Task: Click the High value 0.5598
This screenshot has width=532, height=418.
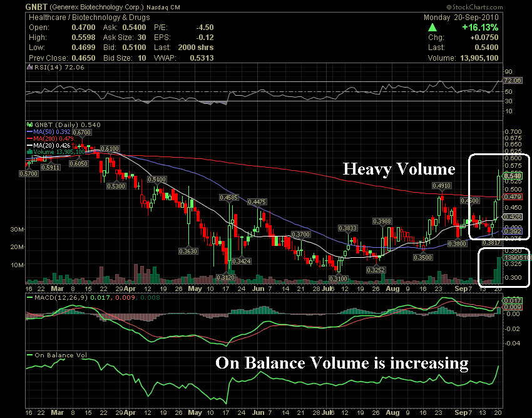Action: (x=83, y=38)
